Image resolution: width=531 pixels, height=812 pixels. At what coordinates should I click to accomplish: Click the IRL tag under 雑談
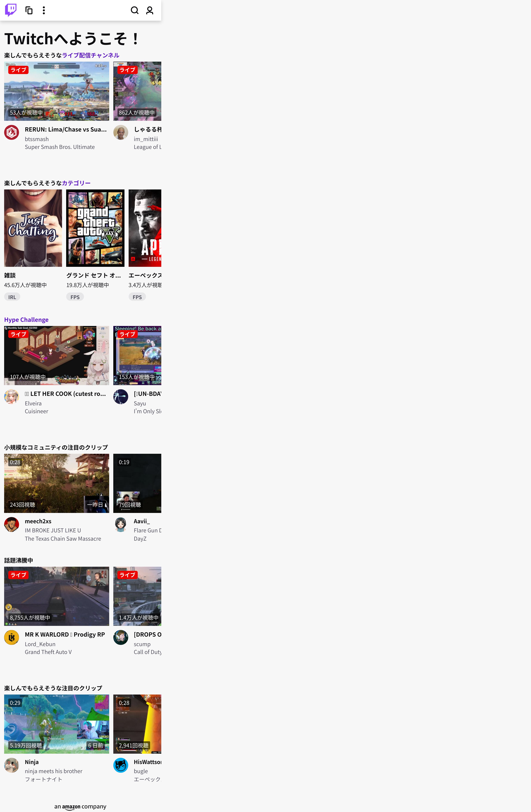pos(12,297)
